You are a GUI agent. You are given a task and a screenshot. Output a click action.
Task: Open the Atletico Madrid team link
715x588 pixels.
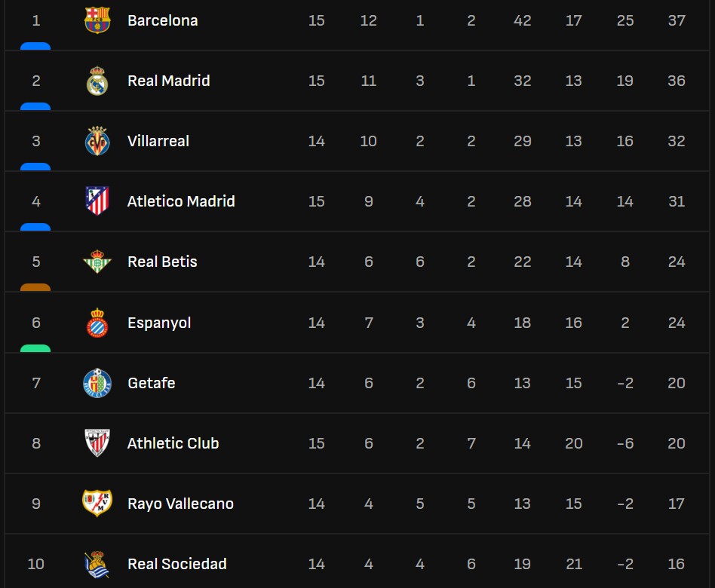click(x=181, y=201)
